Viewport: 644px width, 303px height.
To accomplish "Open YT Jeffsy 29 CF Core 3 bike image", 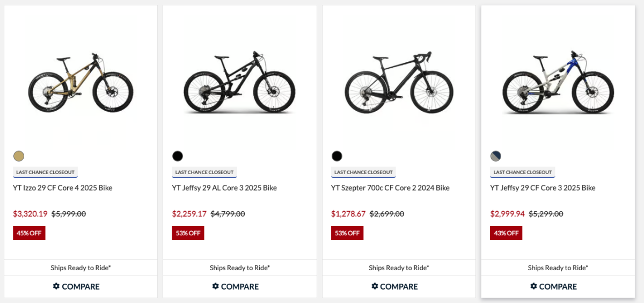I will (x=558, y=83).
